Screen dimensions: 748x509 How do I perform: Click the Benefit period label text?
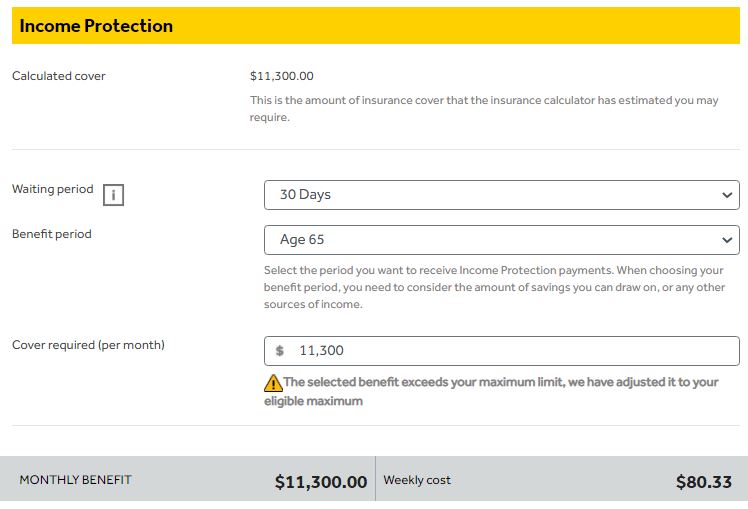coord(52,234)
